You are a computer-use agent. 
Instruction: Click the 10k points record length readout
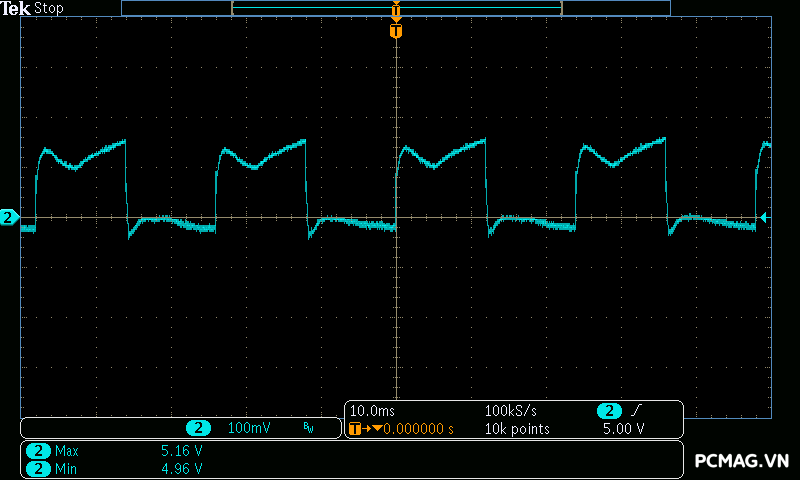click(x=516, y=429)
